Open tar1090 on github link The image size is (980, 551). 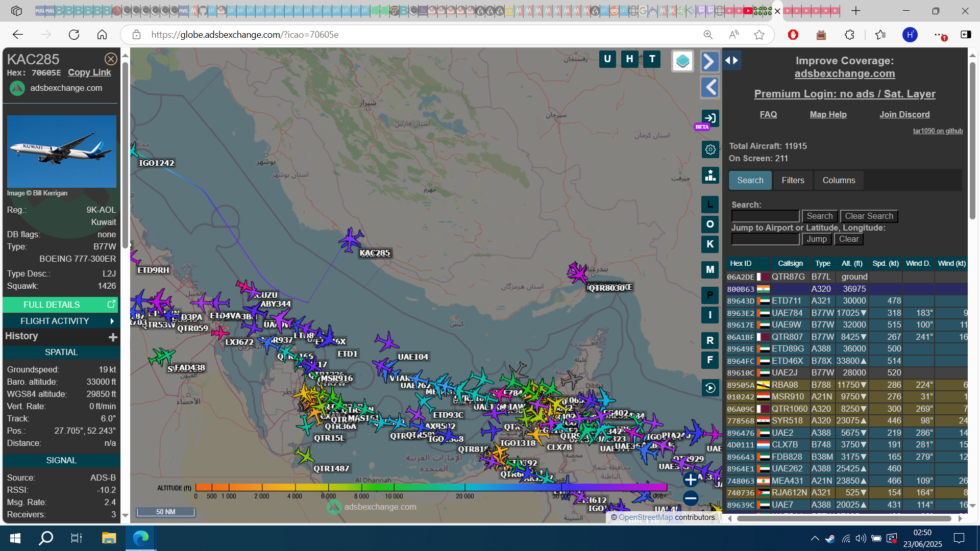938,131
